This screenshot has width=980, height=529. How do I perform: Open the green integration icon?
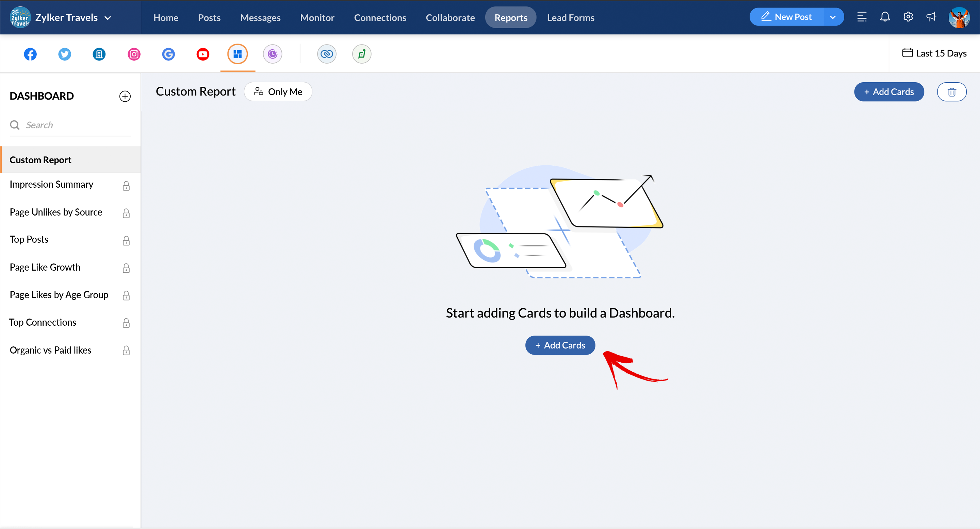pyautogui.click(x=361, y=54)
